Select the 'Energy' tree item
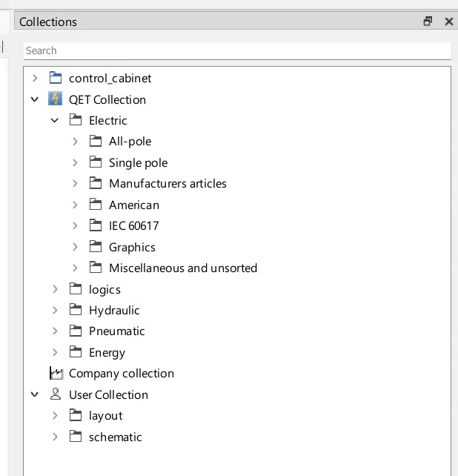The height and width of the screenshot is (476, 458). click(107, 352)
